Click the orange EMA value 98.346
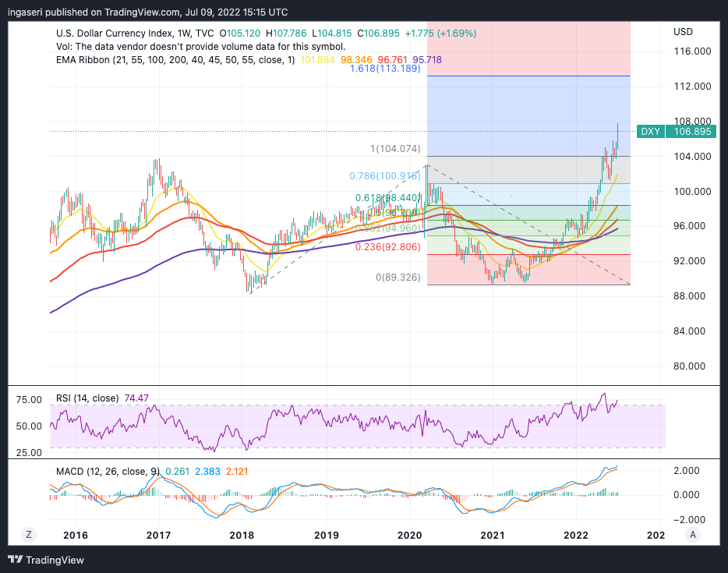Viewport: 728px width, 573px height. pyautogui.click(x=356, y=60)
